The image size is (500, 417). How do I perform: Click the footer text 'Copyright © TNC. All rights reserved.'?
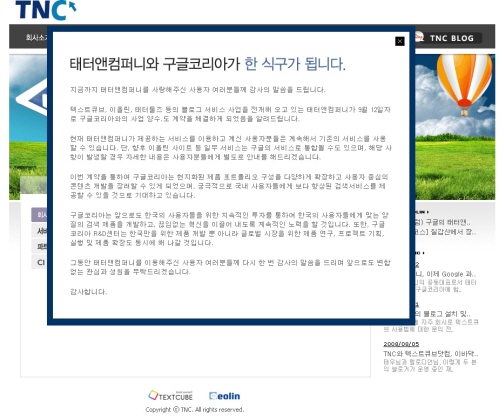(195, 410)
